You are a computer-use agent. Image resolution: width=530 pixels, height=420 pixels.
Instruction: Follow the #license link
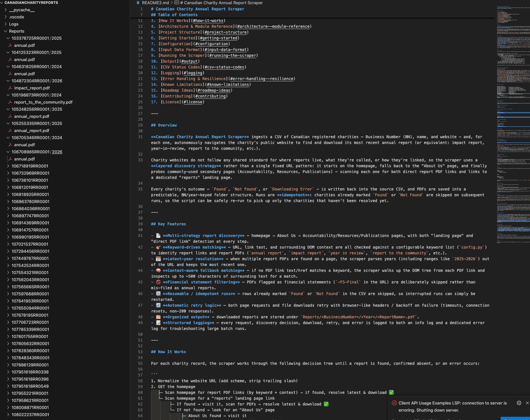point(193,102)
